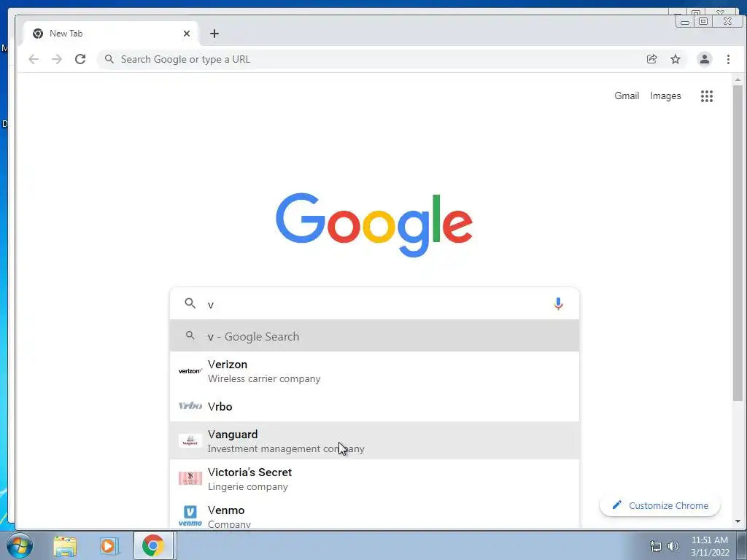Open Gmail link

627,96
